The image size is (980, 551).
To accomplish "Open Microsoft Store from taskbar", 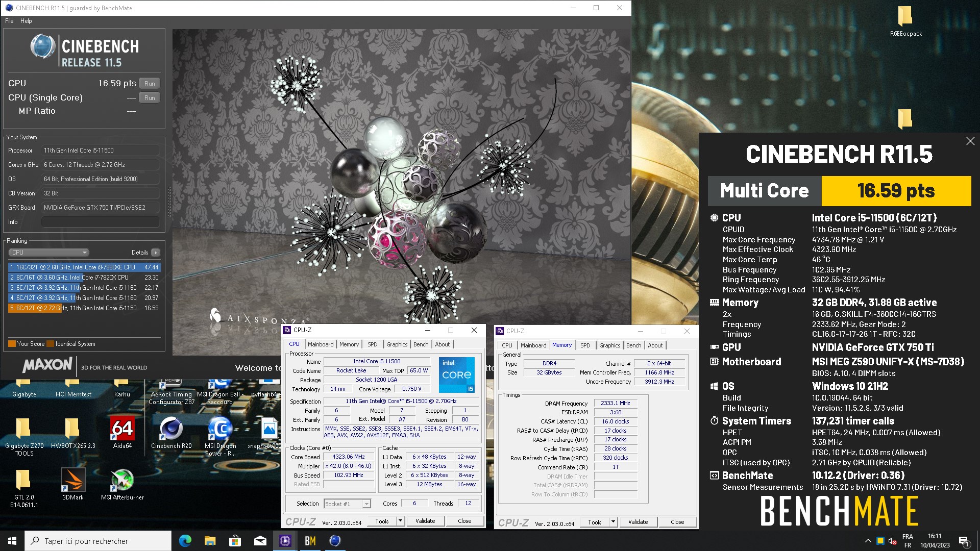I will pyautogui.click(x=235, y=541).
